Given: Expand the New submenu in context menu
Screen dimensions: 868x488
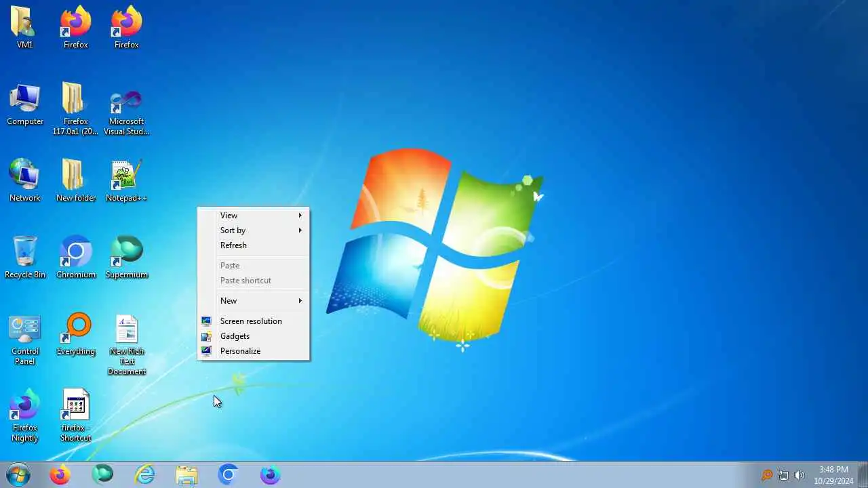Looking at the screenshot, I should click(x=253, y=301).
